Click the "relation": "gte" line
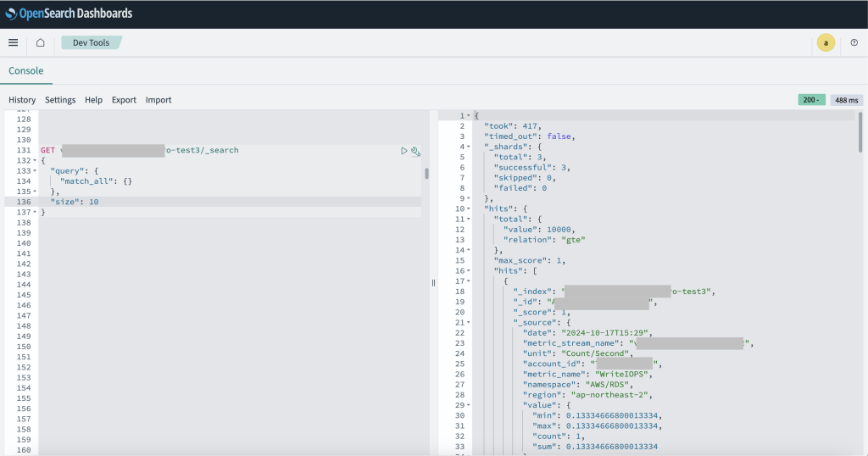 (544, 240)
